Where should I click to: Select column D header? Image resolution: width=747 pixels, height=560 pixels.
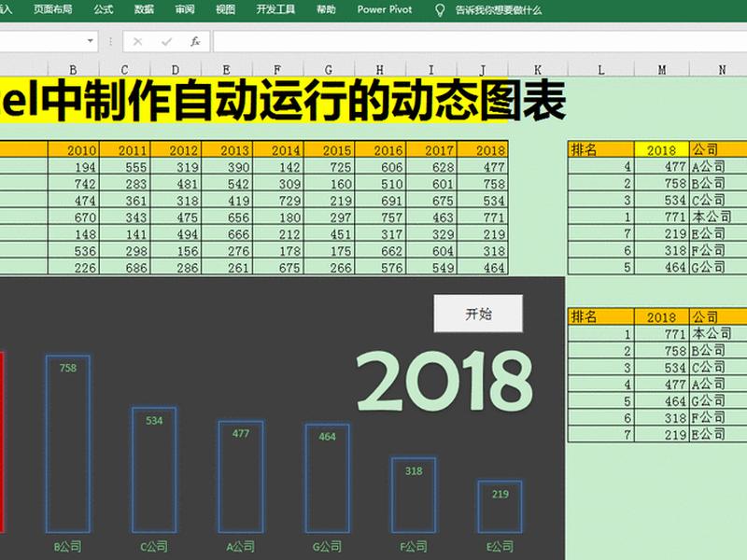click(x=176, y=69)
